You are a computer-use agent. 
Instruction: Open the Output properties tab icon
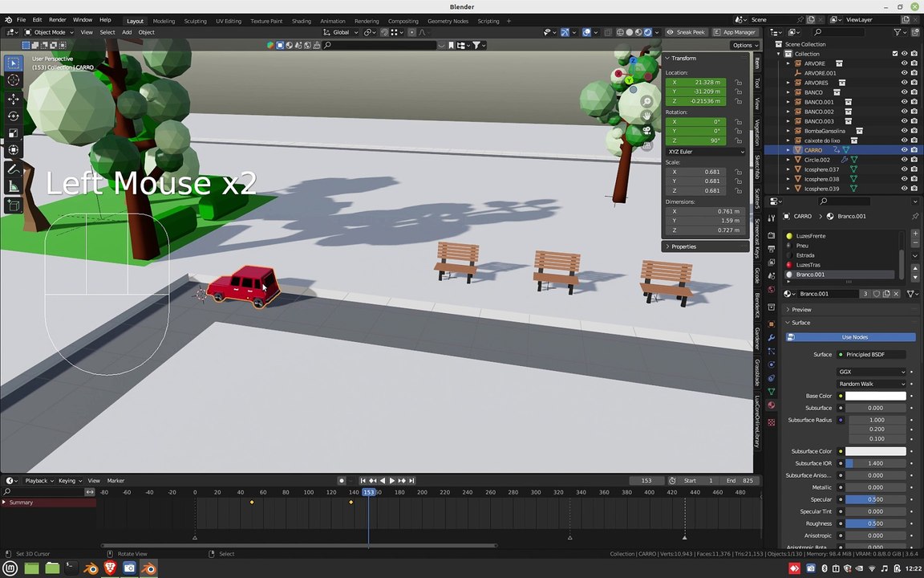772,249
